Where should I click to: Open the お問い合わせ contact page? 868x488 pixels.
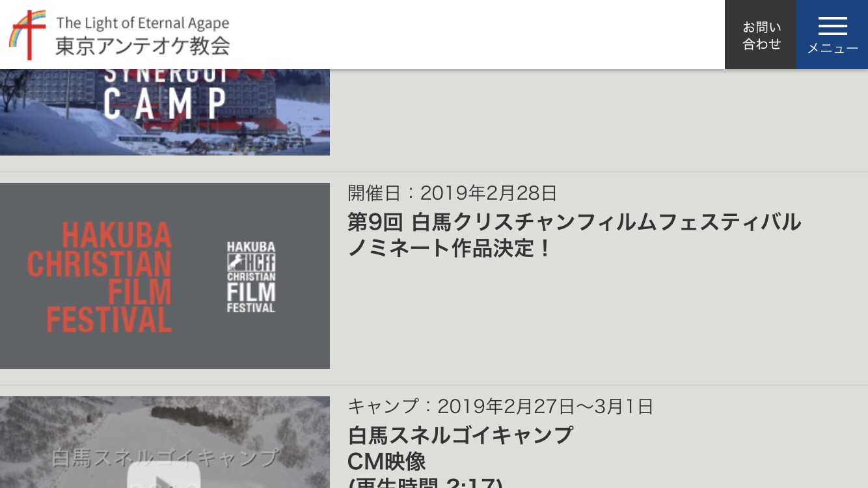pos(761,35)
